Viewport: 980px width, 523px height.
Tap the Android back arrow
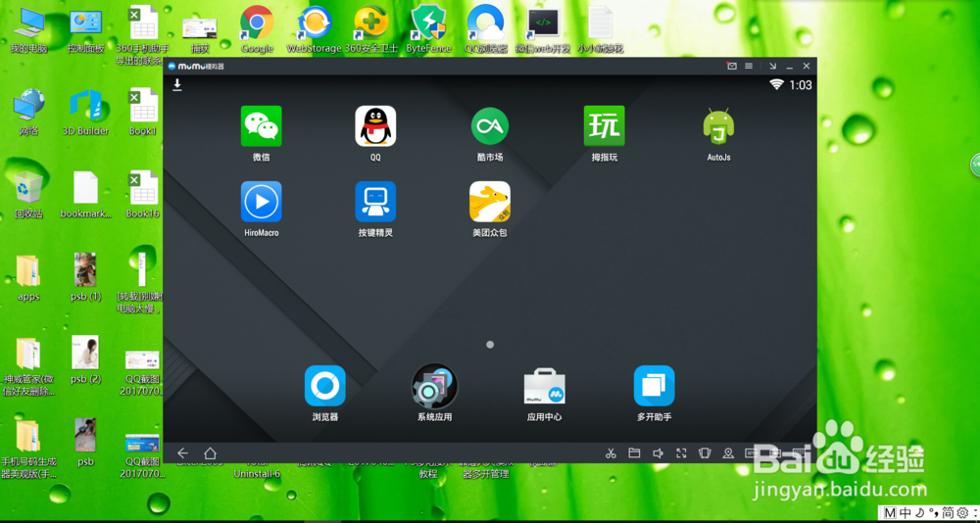pos(182,453)
